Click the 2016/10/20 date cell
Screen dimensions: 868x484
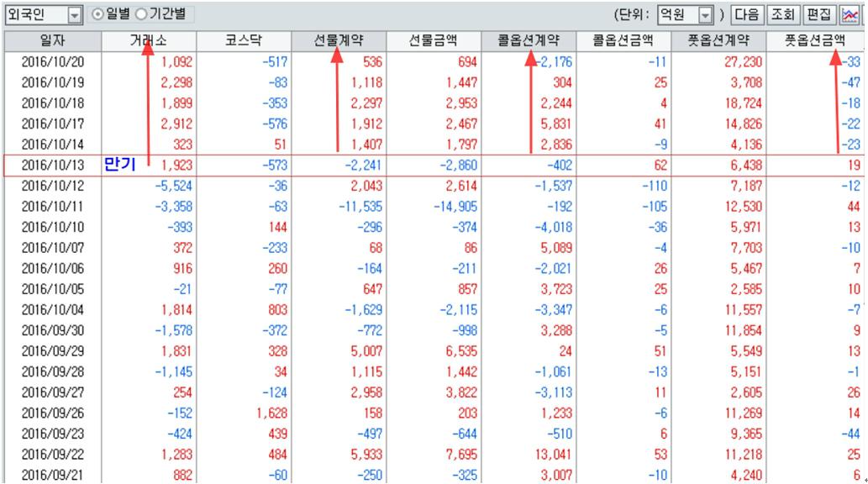(x=52, y=61)
